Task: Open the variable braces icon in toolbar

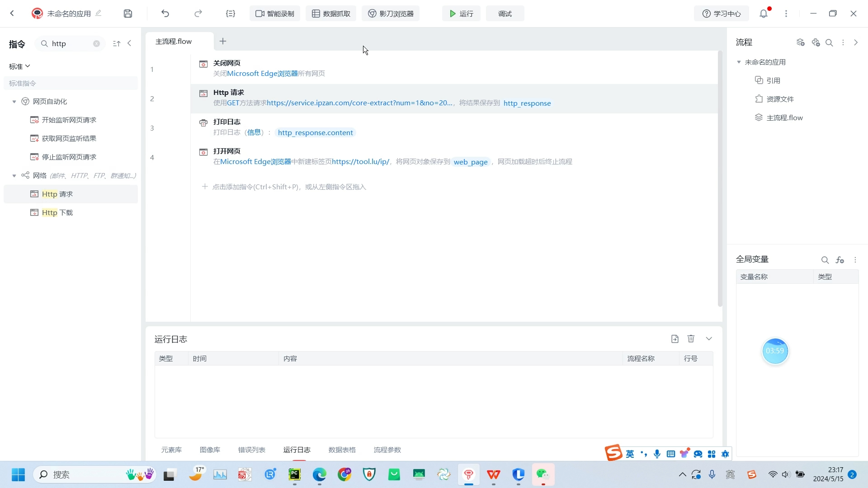Action: point(231,14)
